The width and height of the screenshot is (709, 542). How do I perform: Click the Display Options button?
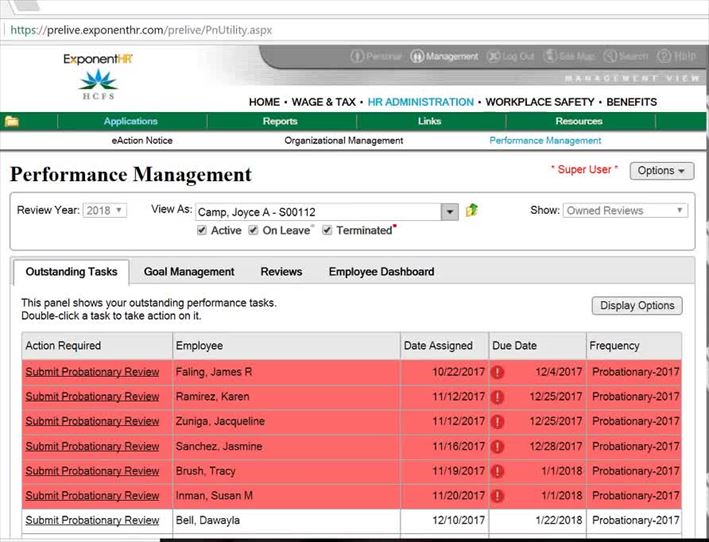pyautogui.click(x=636, y=305)
